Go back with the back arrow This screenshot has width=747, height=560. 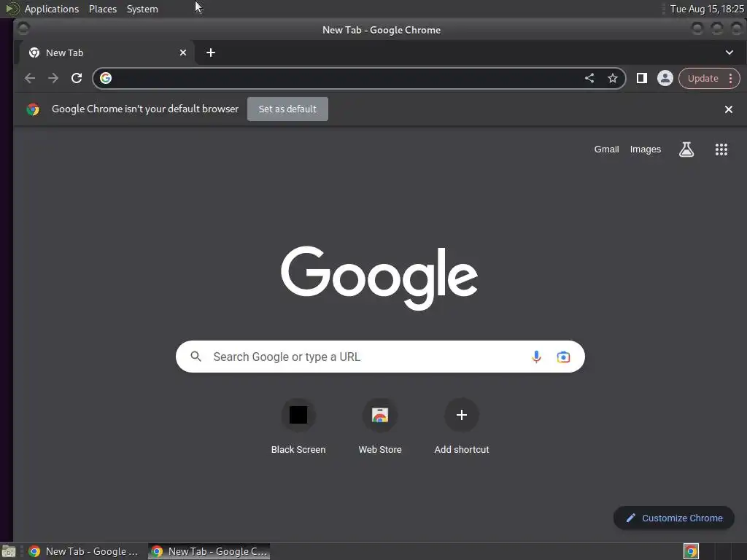coord(30,78)
